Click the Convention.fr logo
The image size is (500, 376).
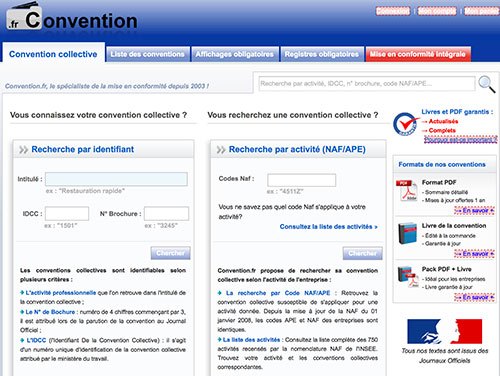click(72, 17)
